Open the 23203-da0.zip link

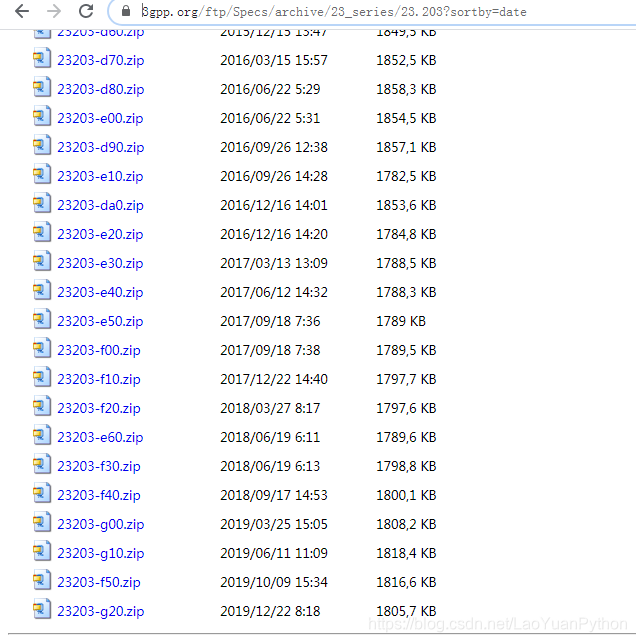tap(100, 205)
